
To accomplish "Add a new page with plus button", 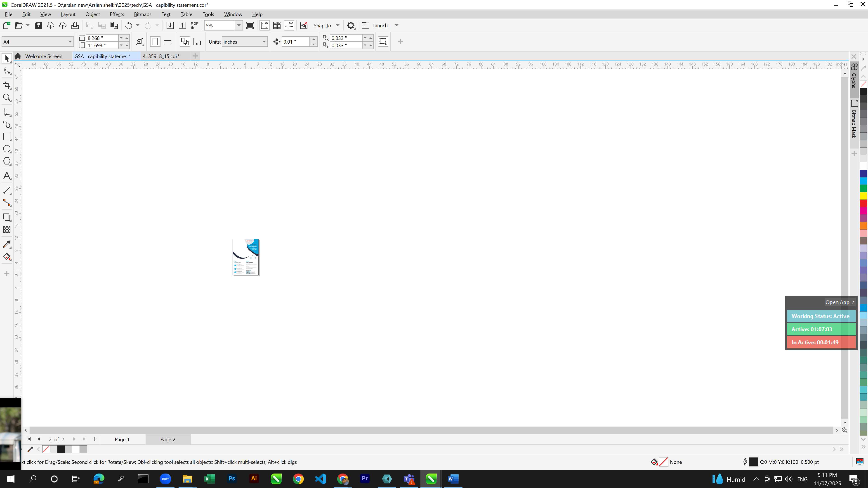I will coord(95,439).
